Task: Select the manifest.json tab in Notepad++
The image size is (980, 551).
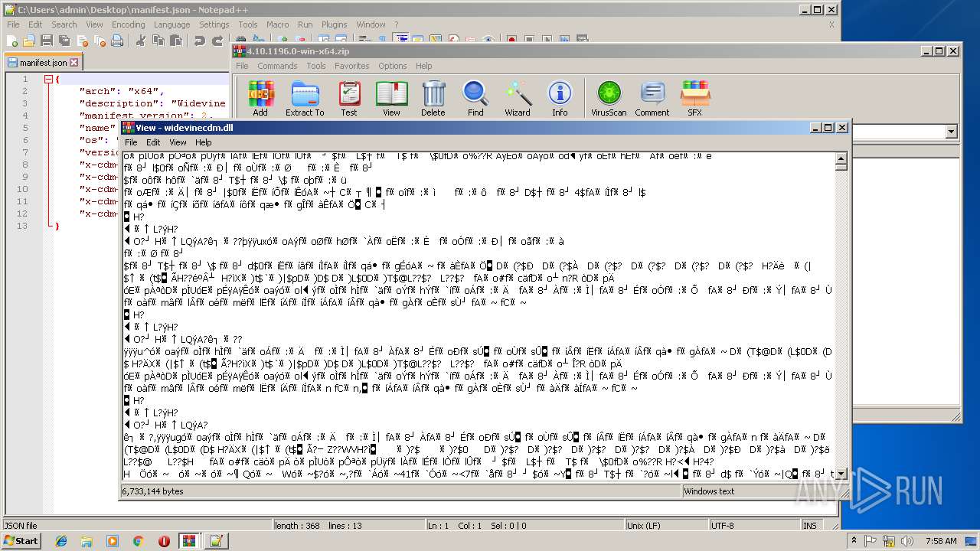Action: [x=43, y=63]
